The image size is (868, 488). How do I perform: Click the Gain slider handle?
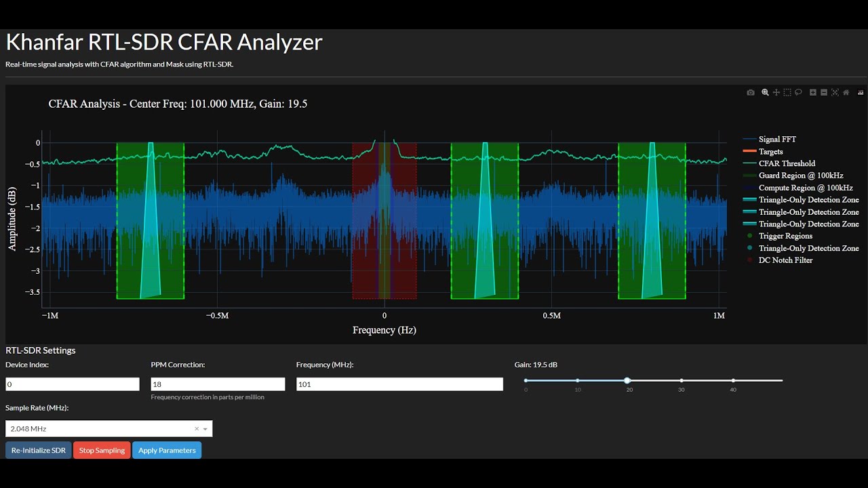[627, 380]
